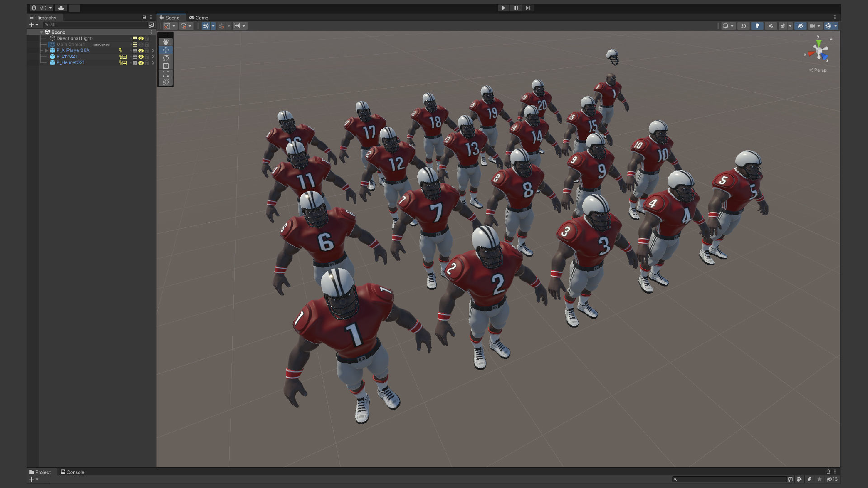Select Main Camera in Hierarchy

(x=71, y=44)
